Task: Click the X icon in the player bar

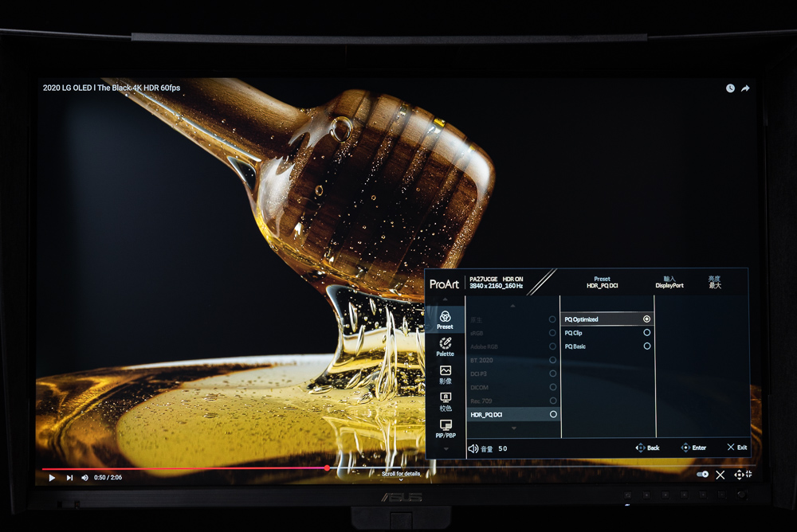Action: coord(720,475)
